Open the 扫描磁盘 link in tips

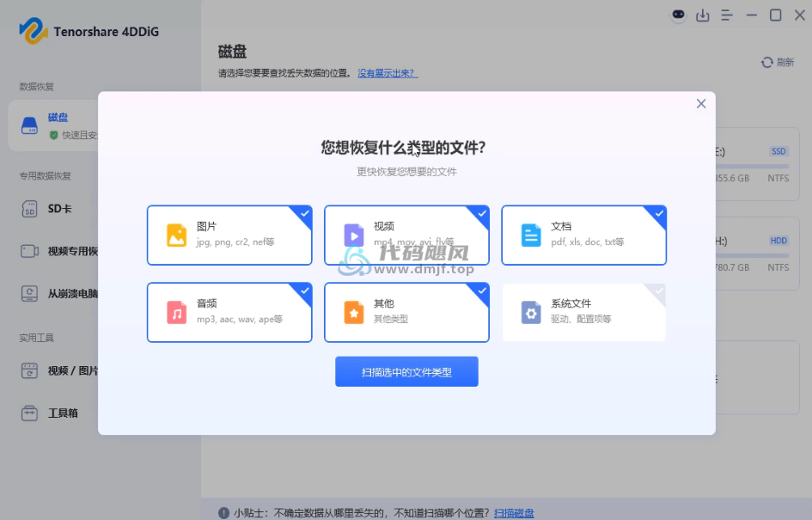point(514,513)
